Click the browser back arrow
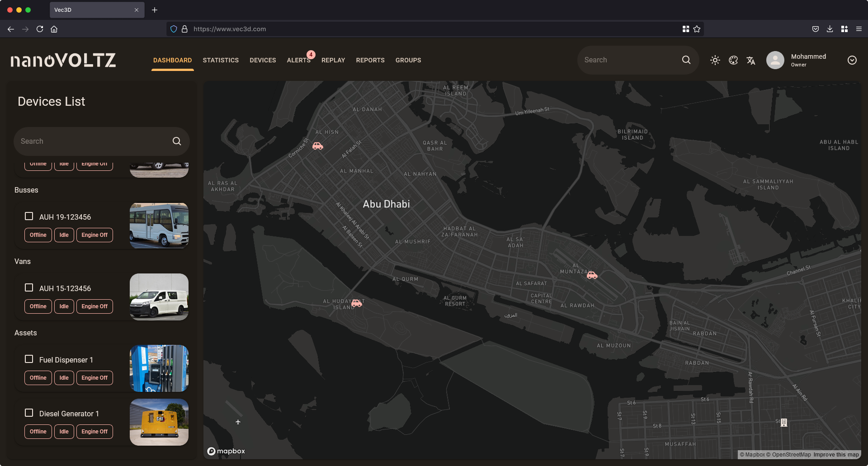The image size is (868, 466). [11, 29]
